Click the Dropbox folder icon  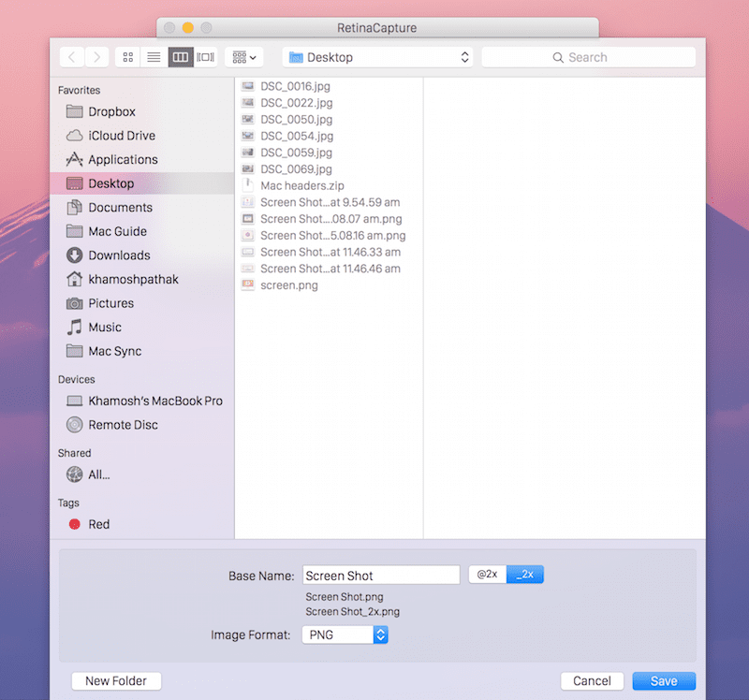pyautogui.click(x=74, y=111)
